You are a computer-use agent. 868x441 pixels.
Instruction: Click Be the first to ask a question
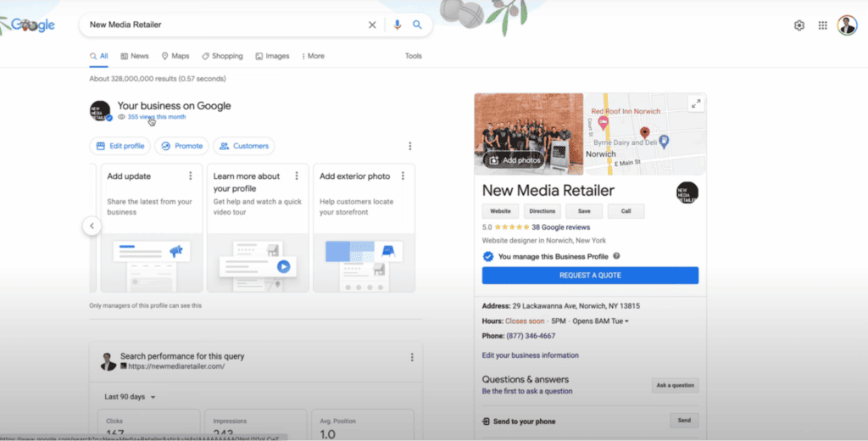tap(527, 391)
